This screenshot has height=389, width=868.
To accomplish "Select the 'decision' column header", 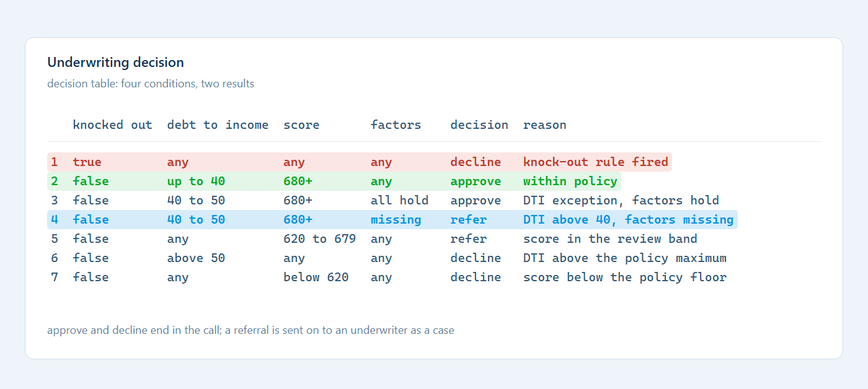I will [479, 125].
